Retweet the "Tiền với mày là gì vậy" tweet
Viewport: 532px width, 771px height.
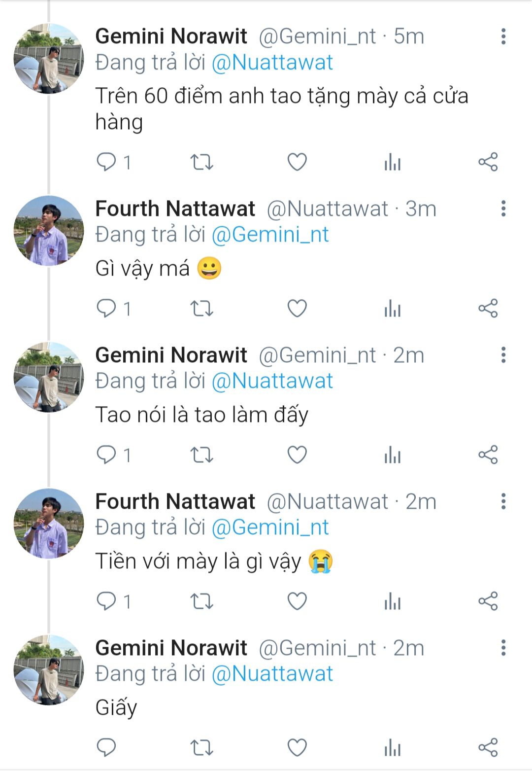(201, 601)
